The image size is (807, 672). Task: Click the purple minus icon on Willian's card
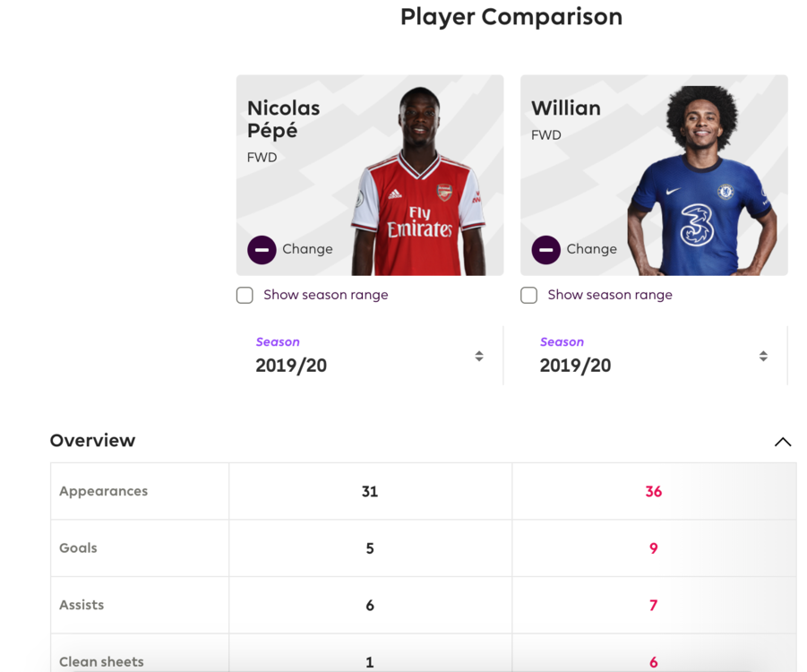pyautogui.click(x=545, y=250)
